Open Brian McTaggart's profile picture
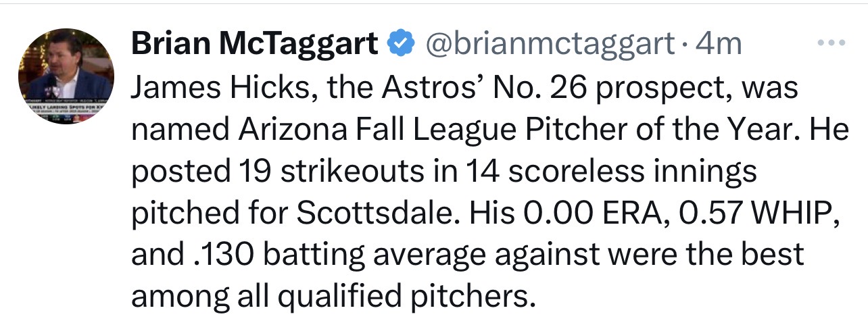Image resolution: width=868 pixels, height=325 pixels. coord(66,76)
